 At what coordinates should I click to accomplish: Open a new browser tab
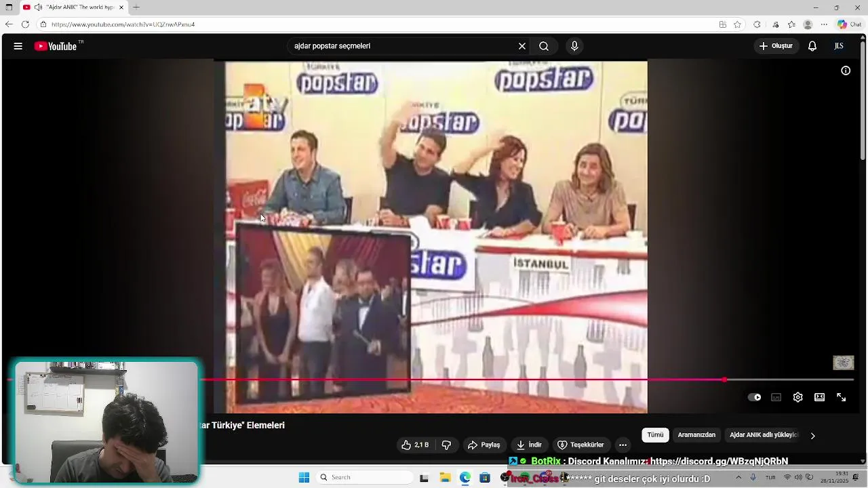click(x=136, y=7)
